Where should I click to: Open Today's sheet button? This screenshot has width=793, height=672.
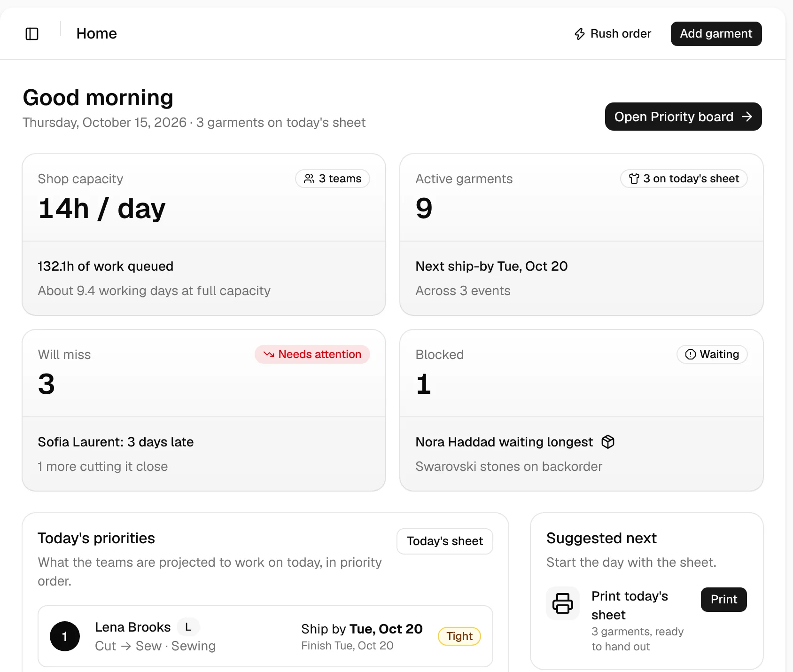coord(445,541)
